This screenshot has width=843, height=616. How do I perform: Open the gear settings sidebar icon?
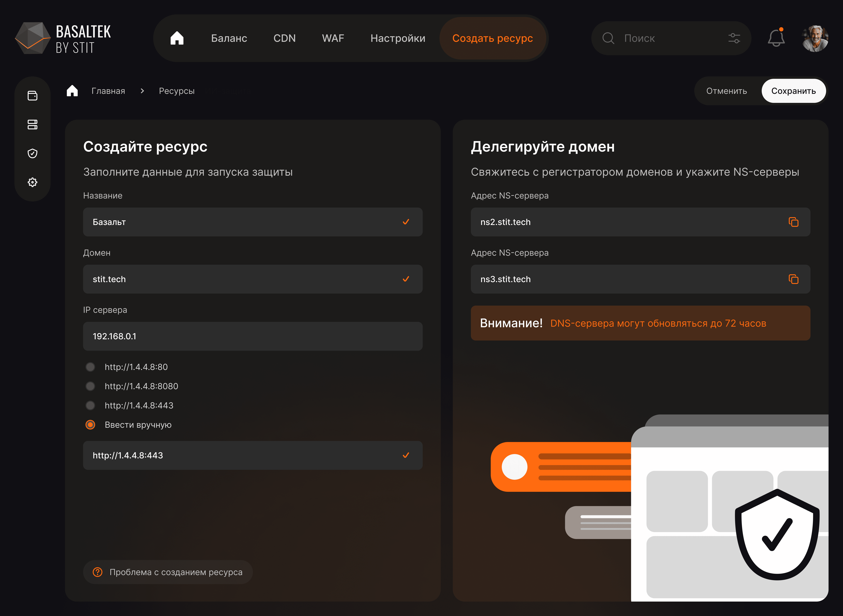[x=33, y=182]
